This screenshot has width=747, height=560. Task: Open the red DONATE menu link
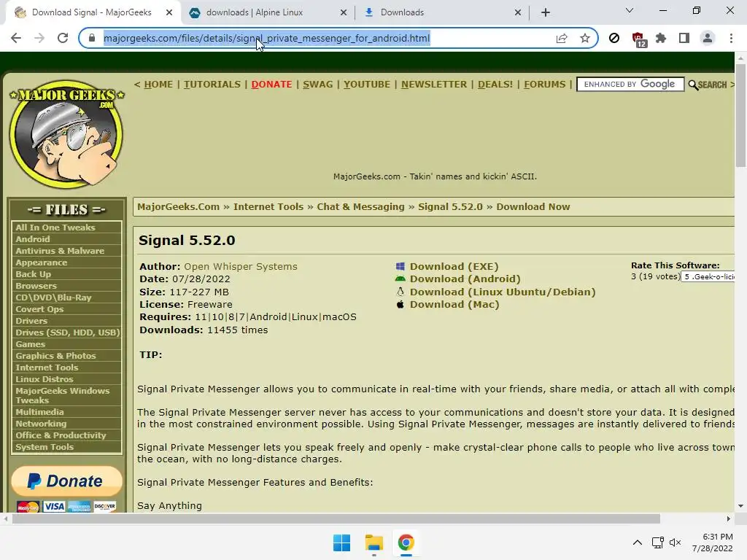[271, 85]
